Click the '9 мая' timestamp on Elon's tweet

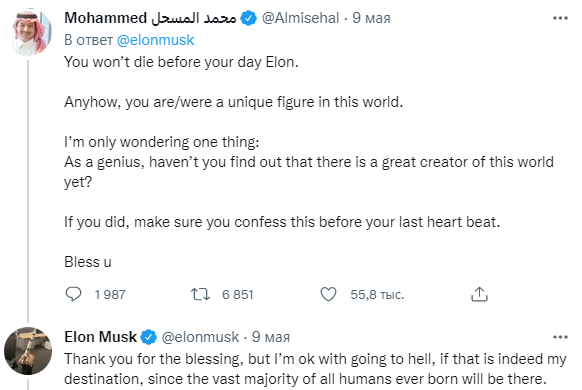click(271, 337)
